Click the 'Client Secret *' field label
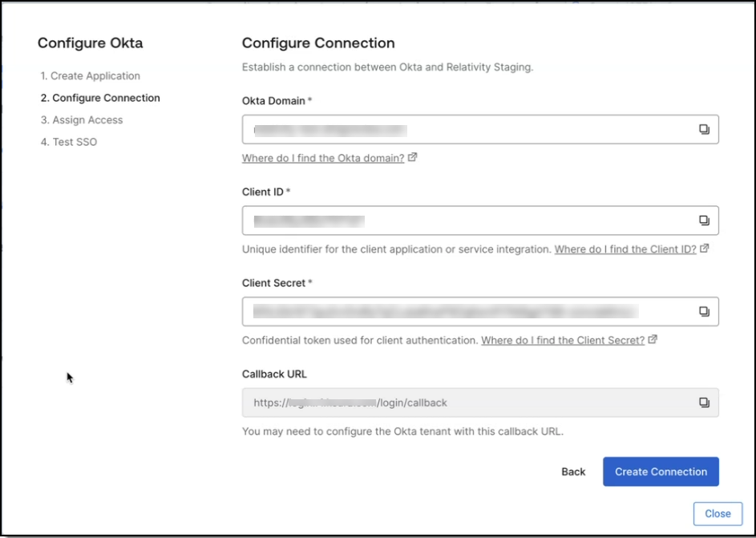The width and height of the screenshot is (756, 538). 277,283
